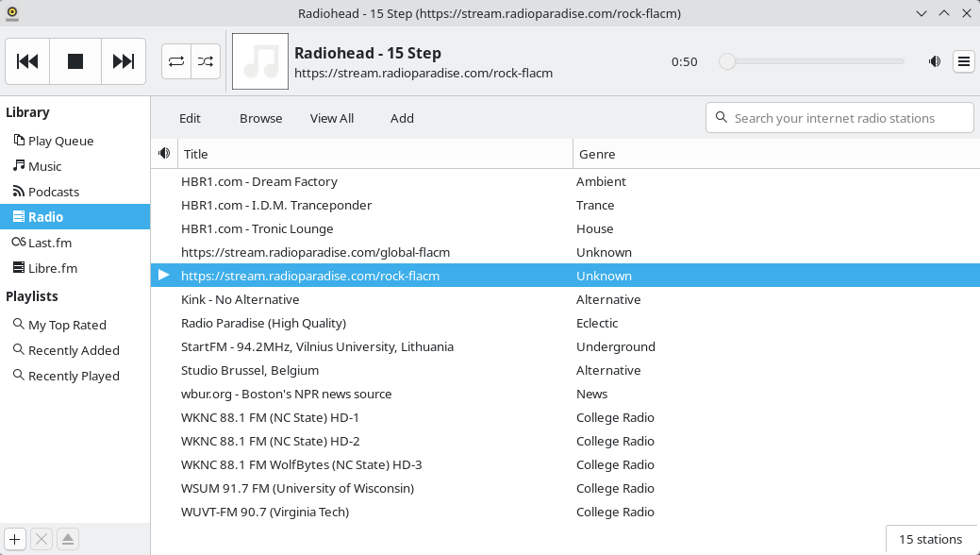The width and height of the screenshot is (980, 555).
Task: Click the Edit toolbar button
Action: point(190,118)
